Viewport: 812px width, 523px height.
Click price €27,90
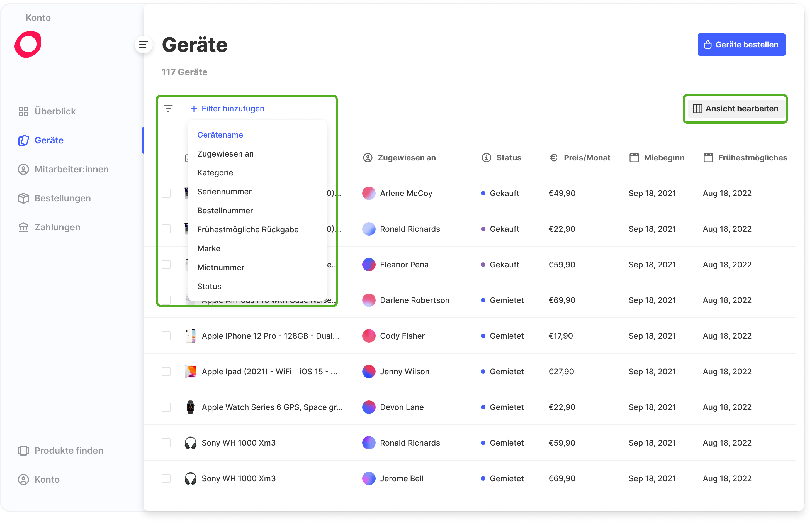[x=561, y=372]
